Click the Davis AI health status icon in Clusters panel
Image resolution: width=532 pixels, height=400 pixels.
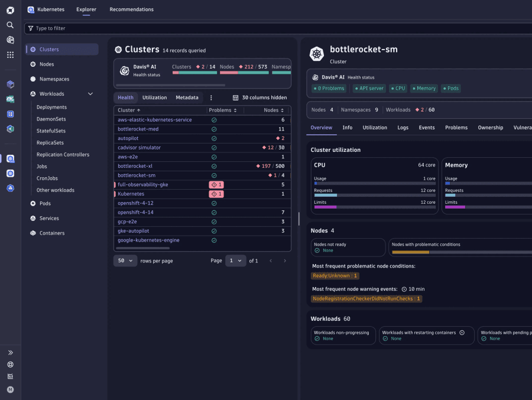pyautogui.click(x=125, y=70)
